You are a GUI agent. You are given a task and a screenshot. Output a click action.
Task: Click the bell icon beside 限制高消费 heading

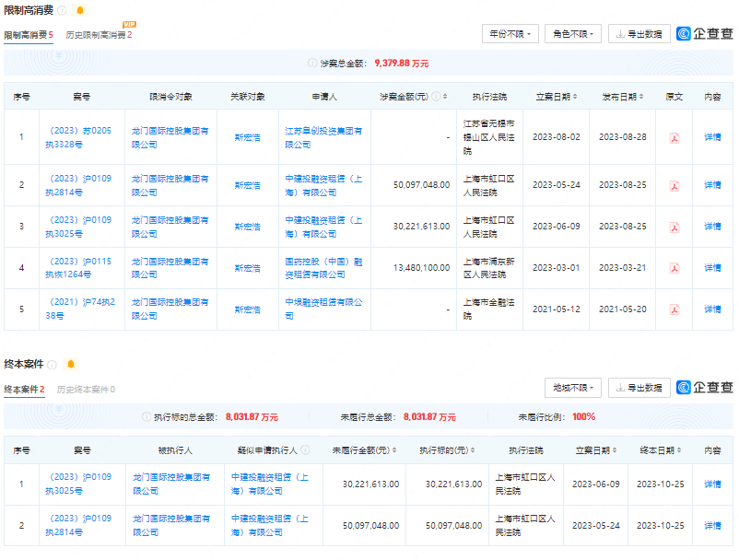click(x=80, y=10)
